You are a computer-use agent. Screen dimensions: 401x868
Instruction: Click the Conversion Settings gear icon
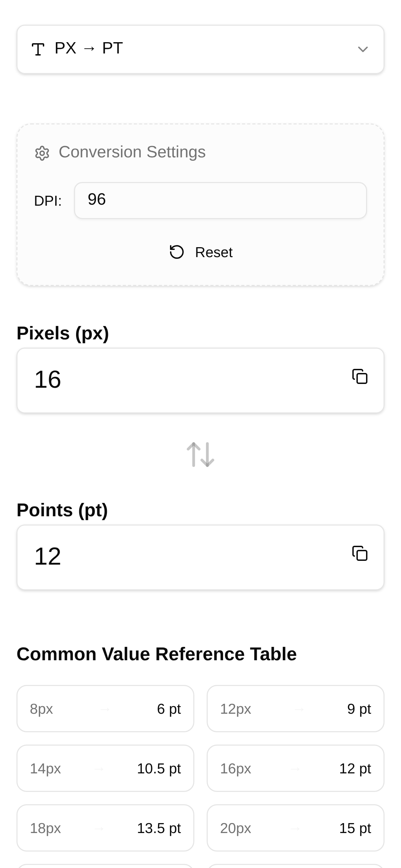(x=42, y=153)
